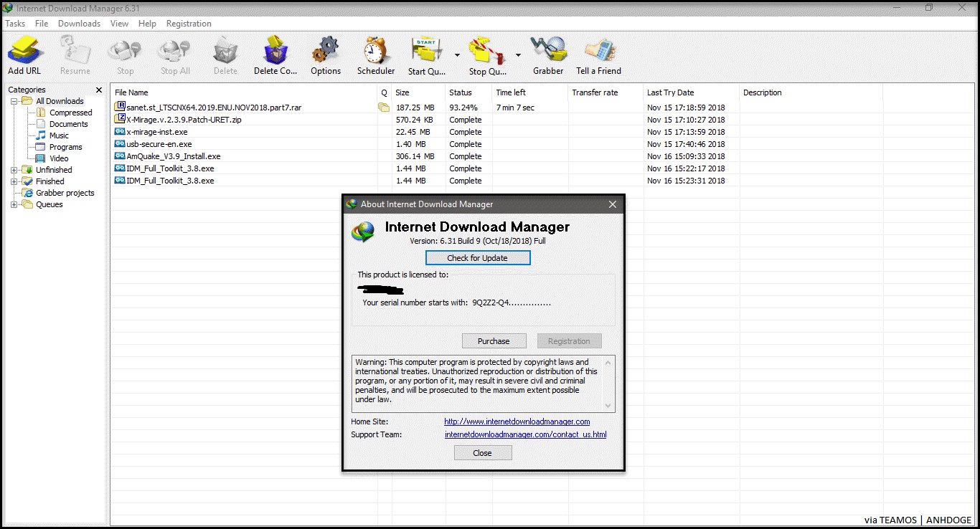Click the Close button in About dialog
980x529 pixels.
[483, 453]
